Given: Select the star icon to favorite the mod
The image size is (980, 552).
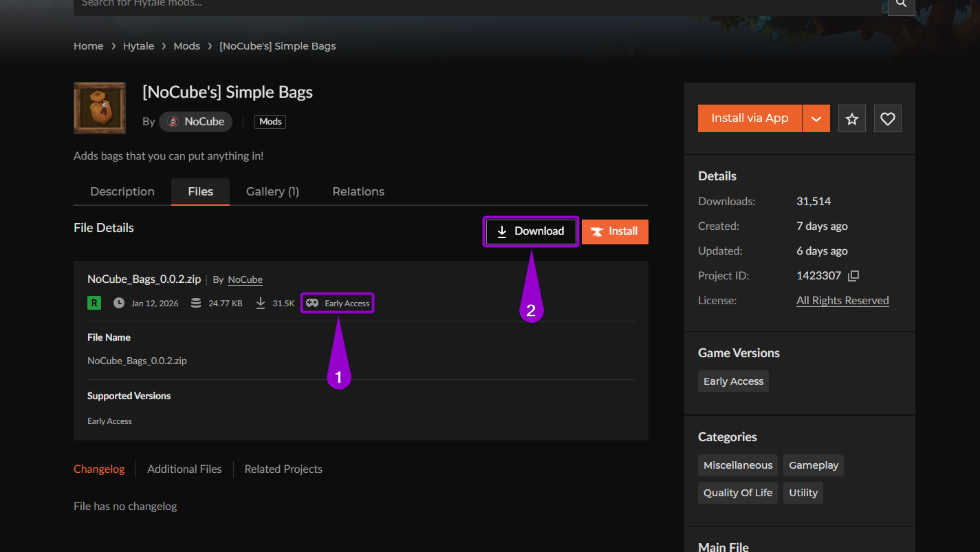Looking at the screenshot, I should point(851,118).
